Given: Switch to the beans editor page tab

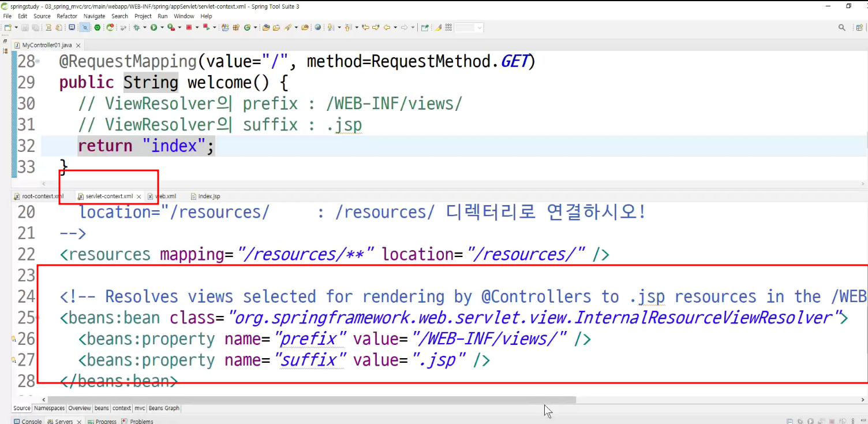Looking at the screenshot, I should [102, 408].
